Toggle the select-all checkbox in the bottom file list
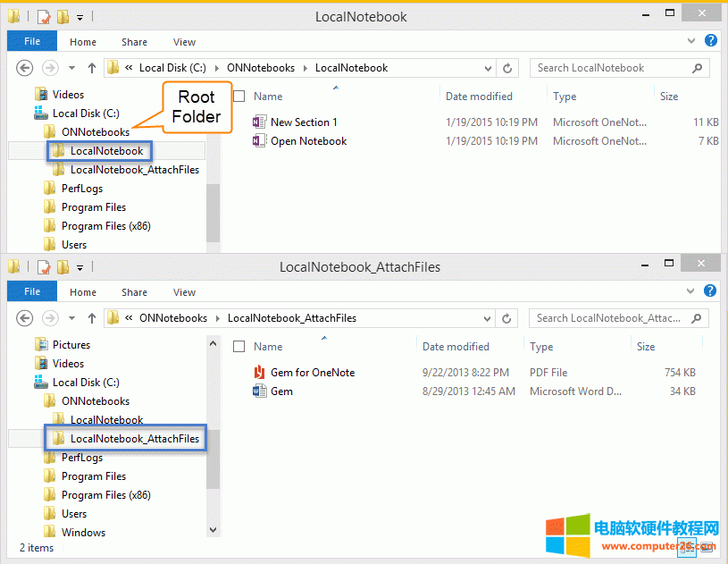 tap(239, 347)
